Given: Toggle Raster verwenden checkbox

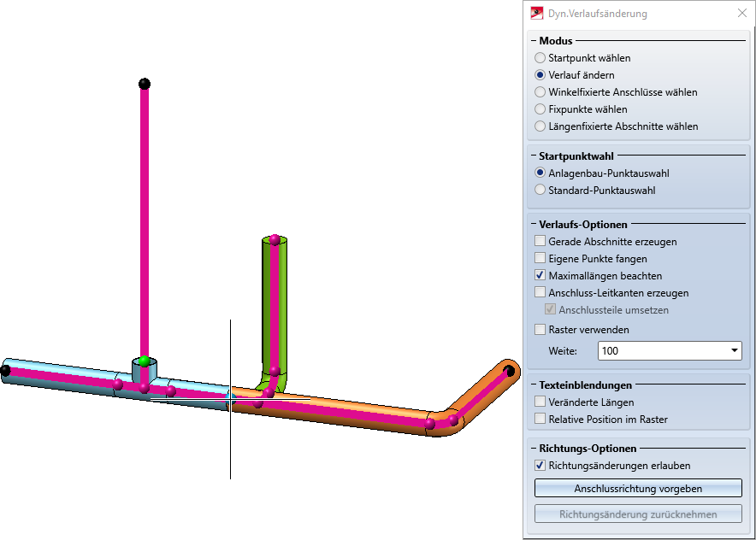Looking at the screenshot, I should [x=540, y=330].
